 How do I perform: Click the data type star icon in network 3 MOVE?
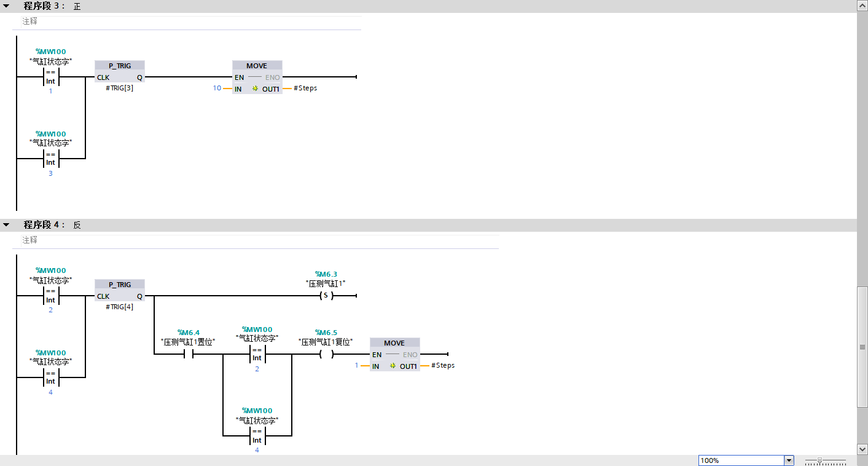point(255,89)
